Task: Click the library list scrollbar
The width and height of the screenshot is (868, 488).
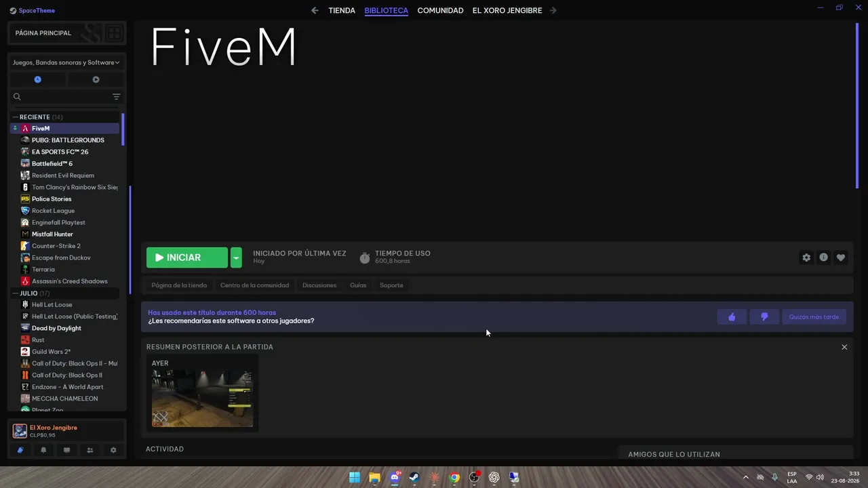Action: [x=123, y=129]
